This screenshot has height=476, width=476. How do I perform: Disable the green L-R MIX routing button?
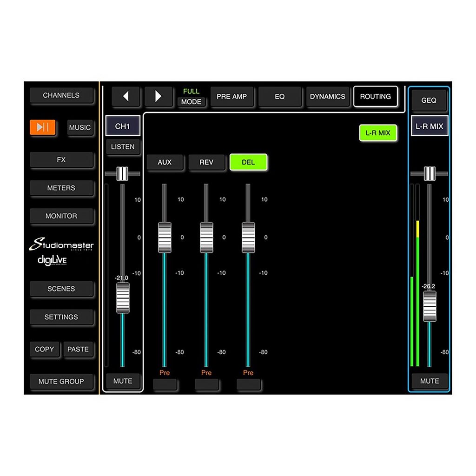pos(377,133)
